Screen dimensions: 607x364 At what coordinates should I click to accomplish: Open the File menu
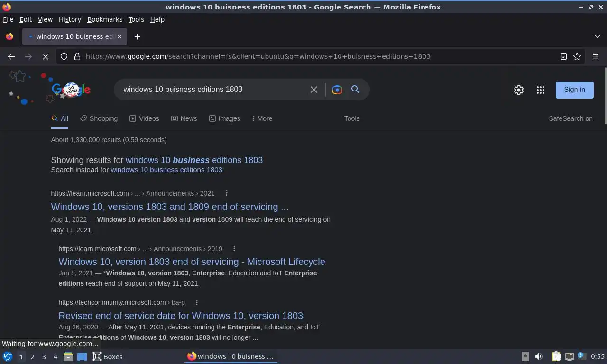[8, 19]
